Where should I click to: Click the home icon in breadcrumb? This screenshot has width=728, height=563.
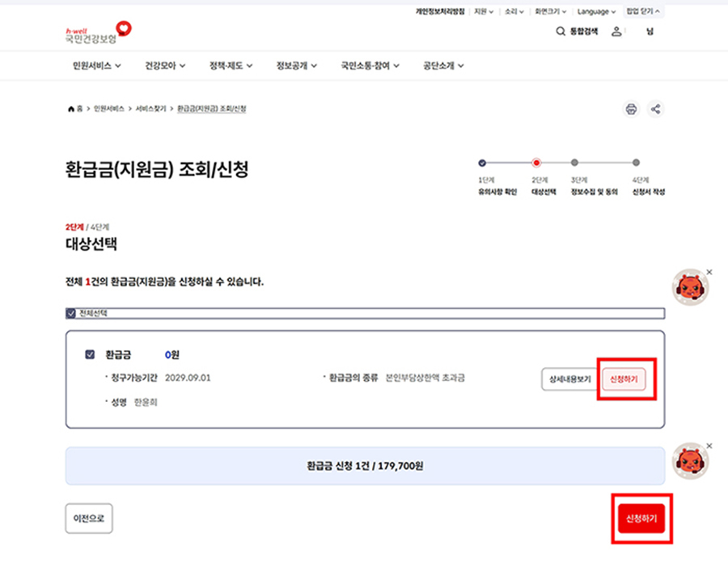coord(71,108)
